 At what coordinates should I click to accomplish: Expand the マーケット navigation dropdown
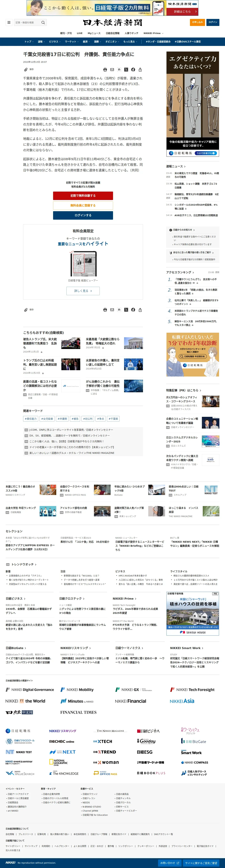72,42
